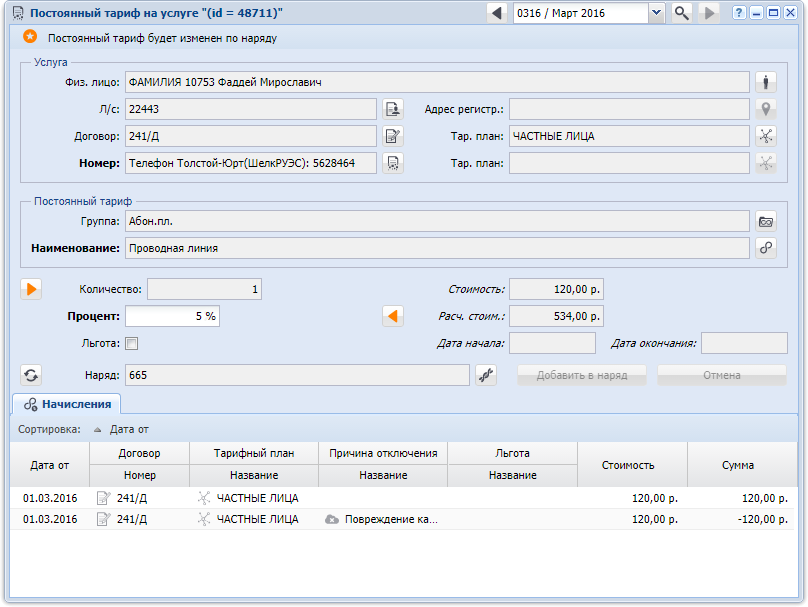808x607 pixels.
Task: Click the Физ. лицо field
Action: 437,82
